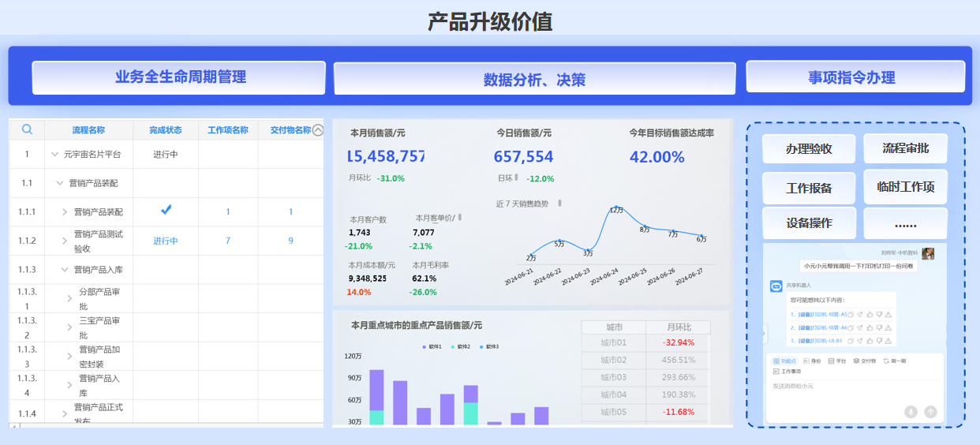Click the 办理验收 button
Viewport: 980px width, 445px height.
pos(809,149)
